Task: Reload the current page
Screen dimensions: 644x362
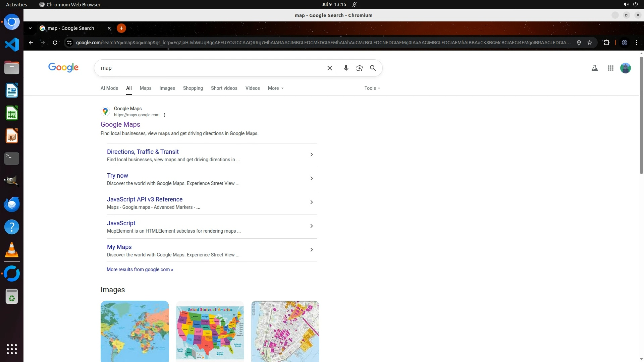Action: click(x=55, y=43)
